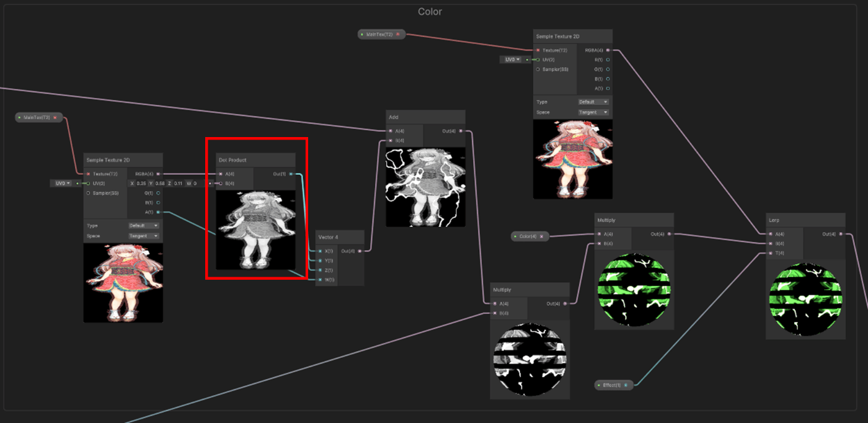Click the green sphere preview on Multiply node
Image resolution: width=868 pixels, height=423 pixels.
634,290
